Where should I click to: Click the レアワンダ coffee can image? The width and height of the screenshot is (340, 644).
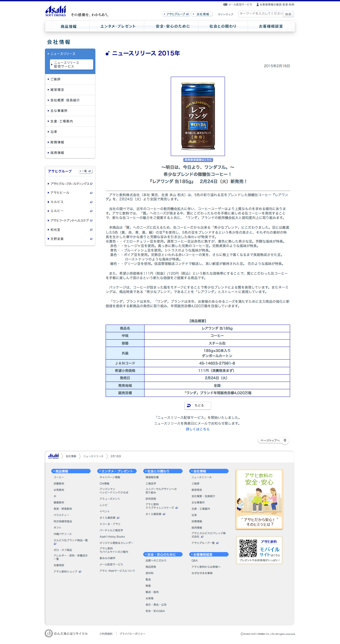click(x=198, y=116)
